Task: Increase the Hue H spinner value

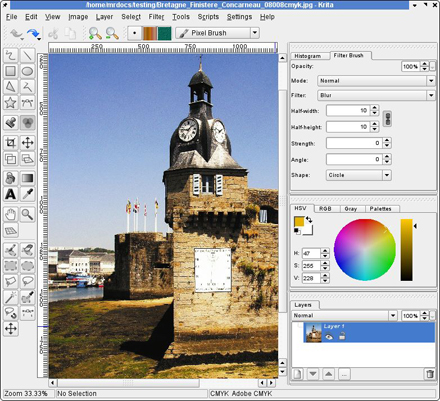Action: [x=325, y=251]
